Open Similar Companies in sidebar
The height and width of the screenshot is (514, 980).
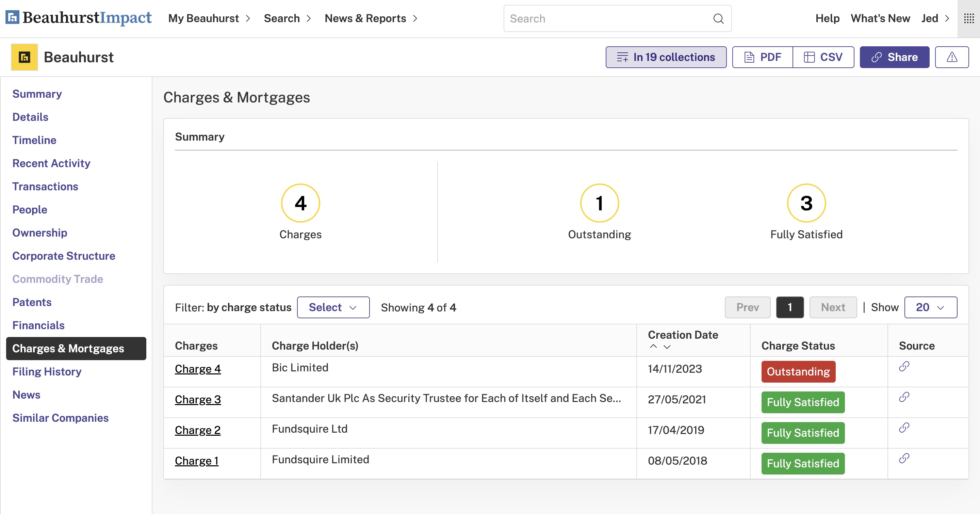click(60, 418)
